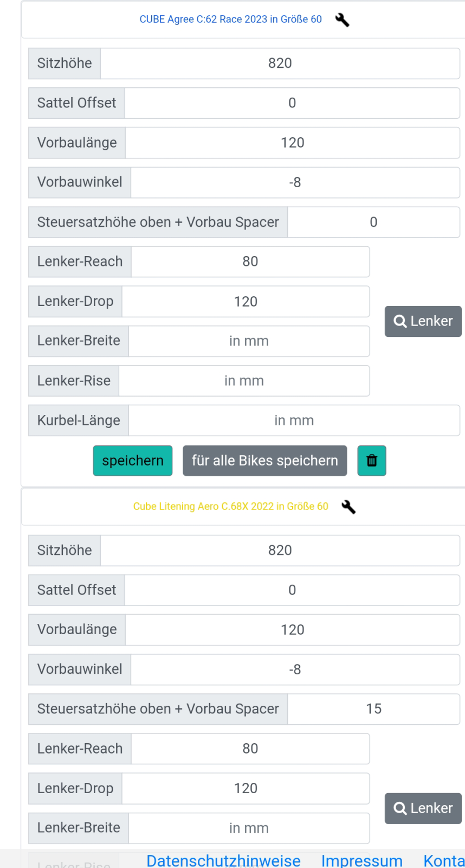Click Vorbauwinkel field of CUBE Agree
The height and width of the screenshot is (868, 465).
tap(295, 182)
